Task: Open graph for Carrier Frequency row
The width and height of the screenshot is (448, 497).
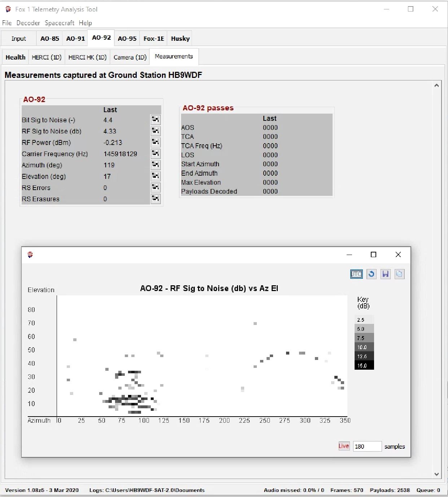Action: tap(155, 154)
